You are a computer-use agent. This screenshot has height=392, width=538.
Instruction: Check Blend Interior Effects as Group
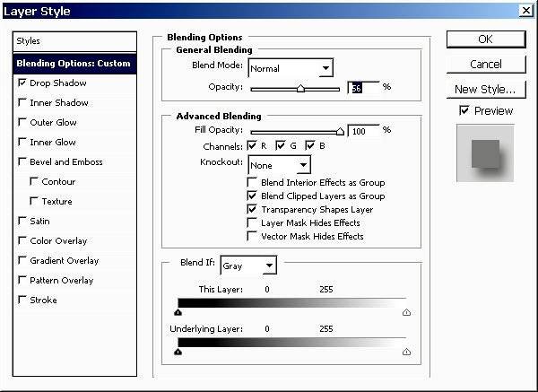click(x=252, y=182)
